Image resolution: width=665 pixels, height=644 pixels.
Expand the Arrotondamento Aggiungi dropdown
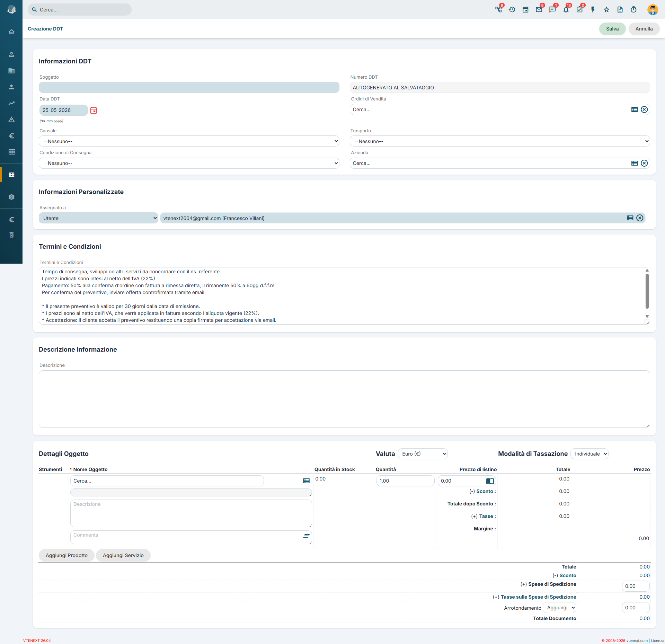point(560,608)
